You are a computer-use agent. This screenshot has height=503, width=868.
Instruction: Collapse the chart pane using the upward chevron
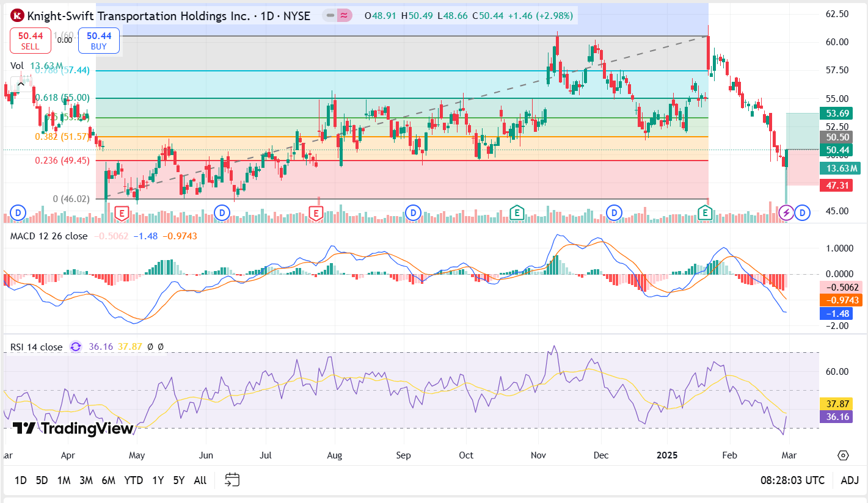[x=21, y=84]
